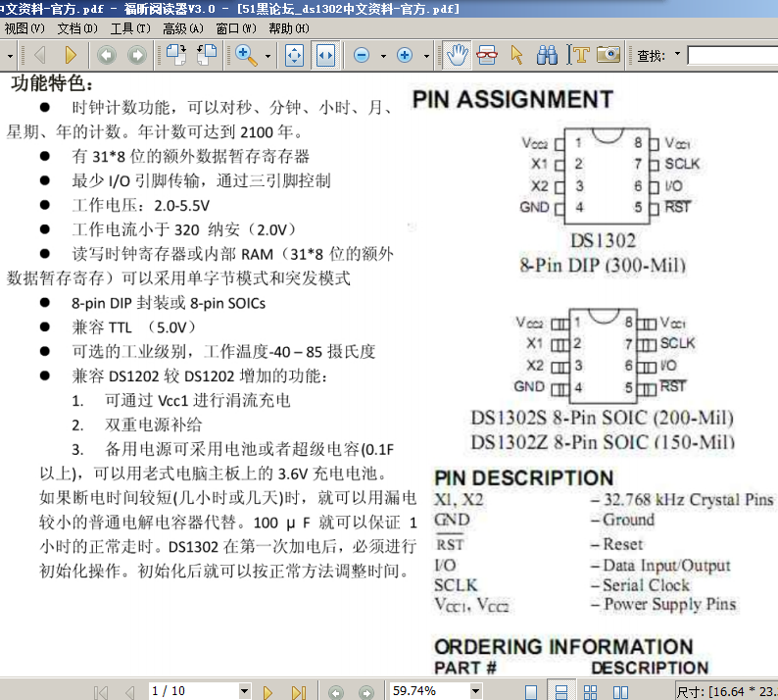Click the blue plus zoom in button
Image resolution: width=778 pixels, height=700 pixels.
click(x=405, y=55)
